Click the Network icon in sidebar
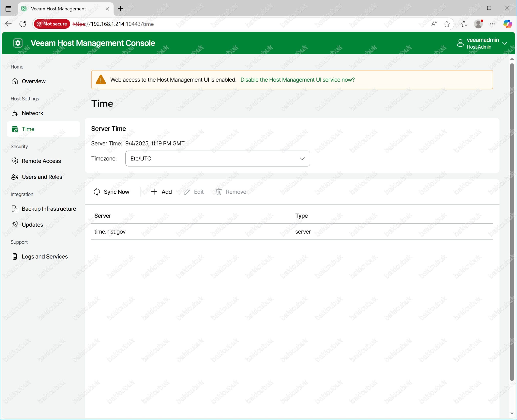Screen dimensions: 517x420 pyautogui.click(x=15, y=113)
